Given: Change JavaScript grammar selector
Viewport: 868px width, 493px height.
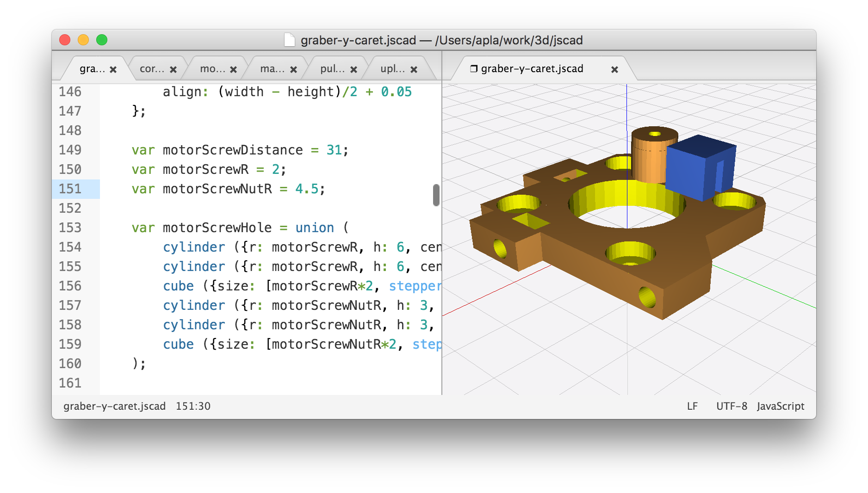Looking at the screenshot, I should (x=781, y=406).
